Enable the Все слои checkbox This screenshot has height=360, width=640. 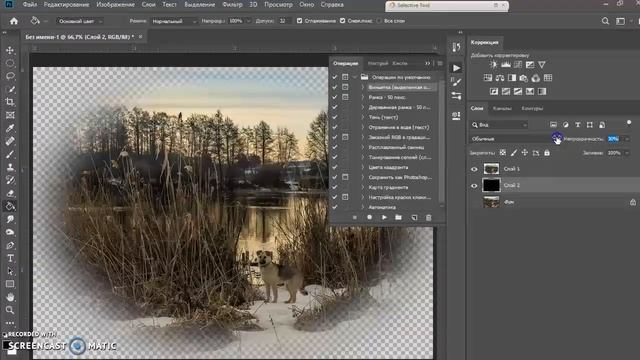(379, 21)
